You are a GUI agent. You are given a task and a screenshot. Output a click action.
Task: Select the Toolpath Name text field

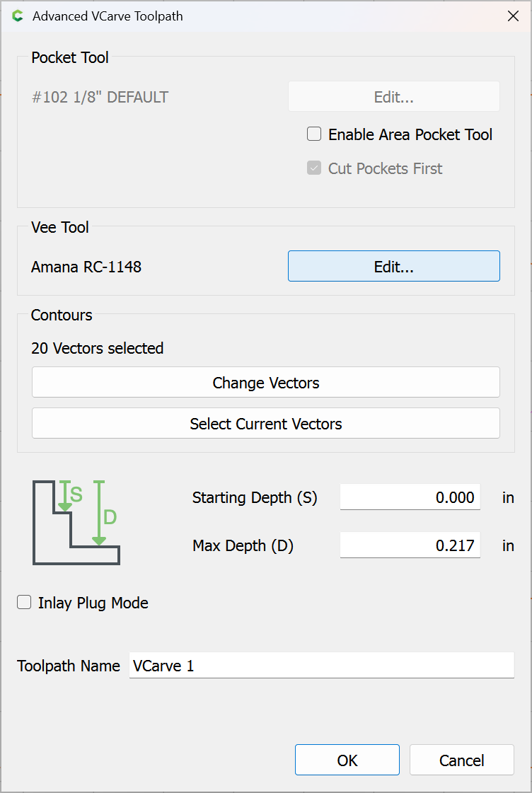(321, 666)
